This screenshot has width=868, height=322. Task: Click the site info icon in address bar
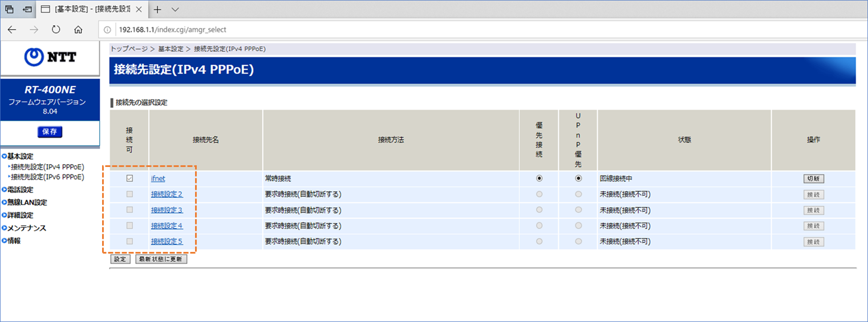(108, 30)
